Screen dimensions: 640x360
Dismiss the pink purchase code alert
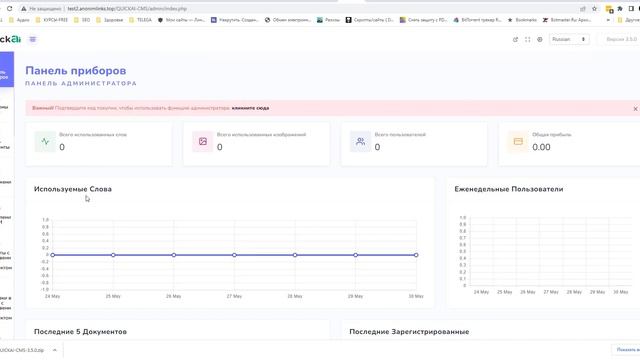[635, 109]
